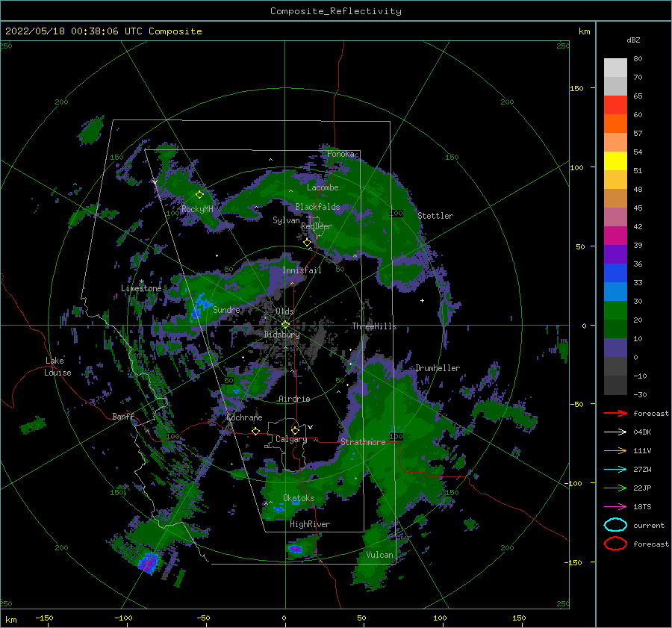Screen dimensions: 672x628
Task: Click the Okotoks city label
Action: (299, 497)
